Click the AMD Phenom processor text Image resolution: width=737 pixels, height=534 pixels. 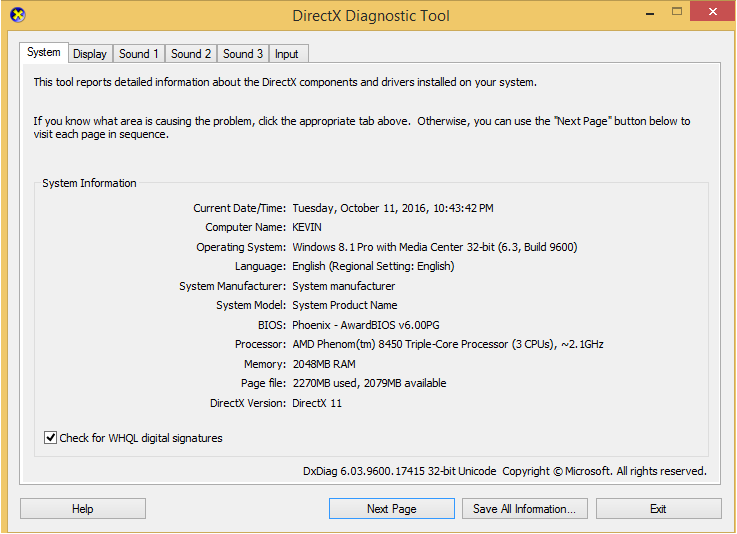(447, 345)
